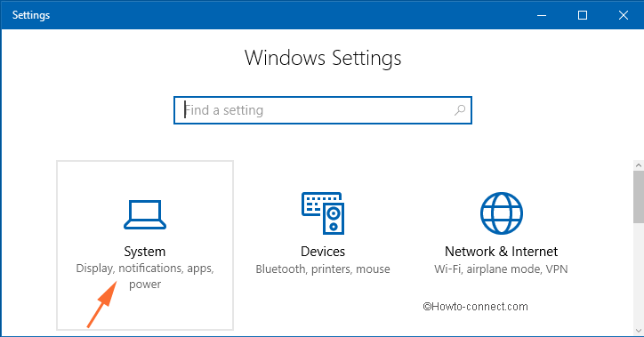The image size is (644, 337).
Task: Open System settings laptop icon
Action: (x=145, y=214)
